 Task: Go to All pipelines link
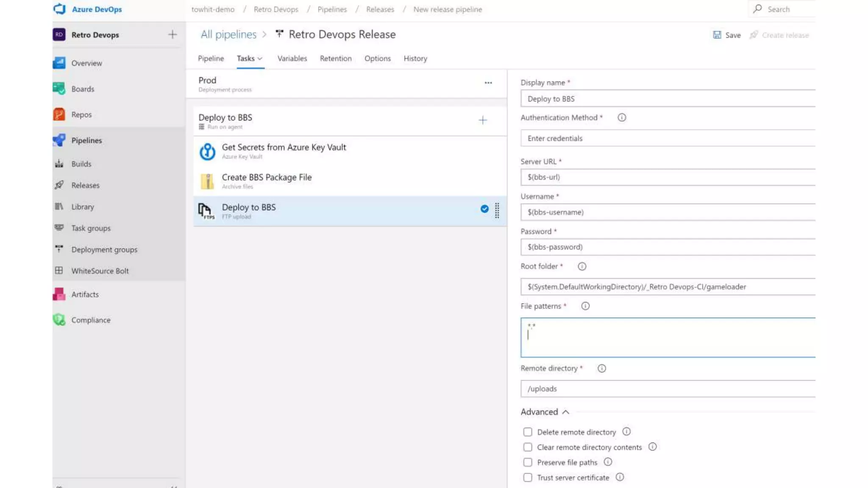[x=228, y=34]
